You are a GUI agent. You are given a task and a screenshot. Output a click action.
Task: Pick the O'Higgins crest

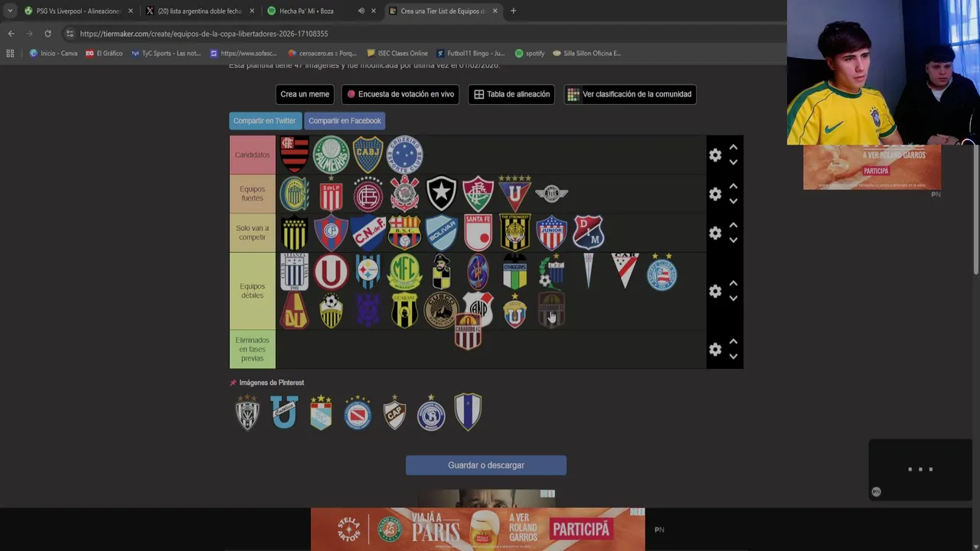pyautogui.click(x=514, y=272)
